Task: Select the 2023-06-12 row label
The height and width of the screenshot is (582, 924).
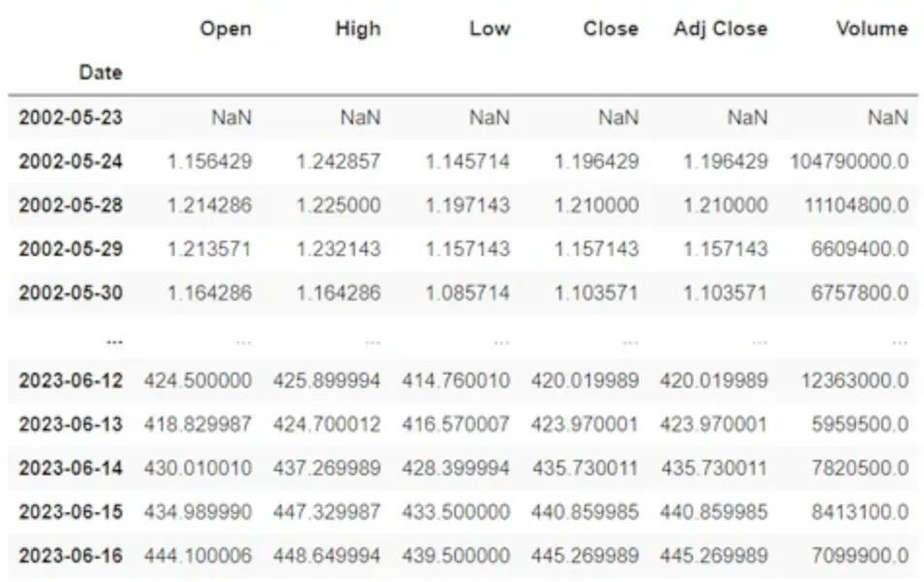Action: coord(71,380)
